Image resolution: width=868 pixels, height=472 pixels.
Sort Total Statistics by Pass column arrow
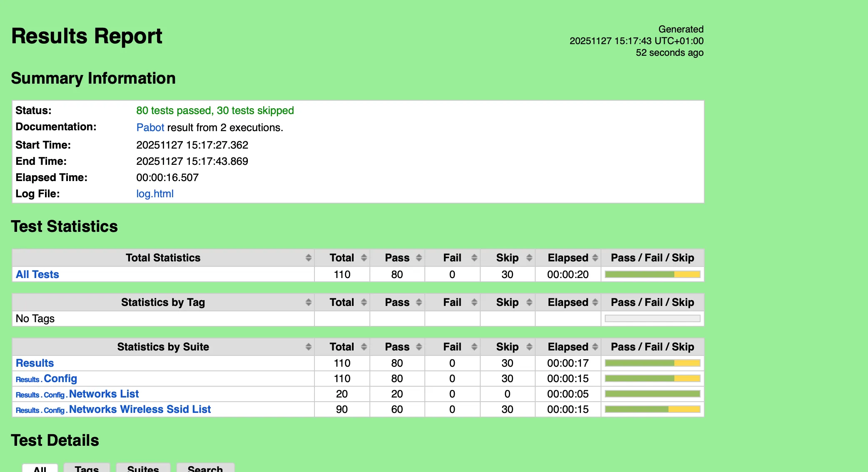click(x=419, y=258)
